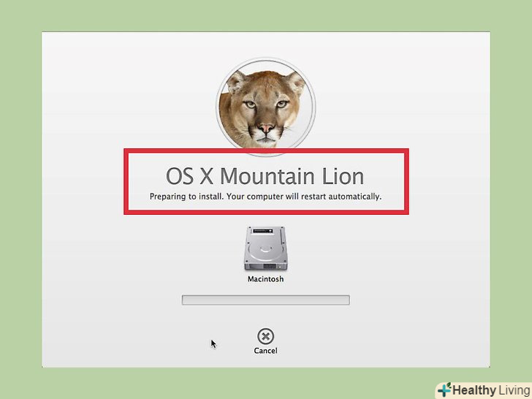This screenshot has height=399, width=532.
Task: Click the circled X cancel icon
Action: point(266,336)
